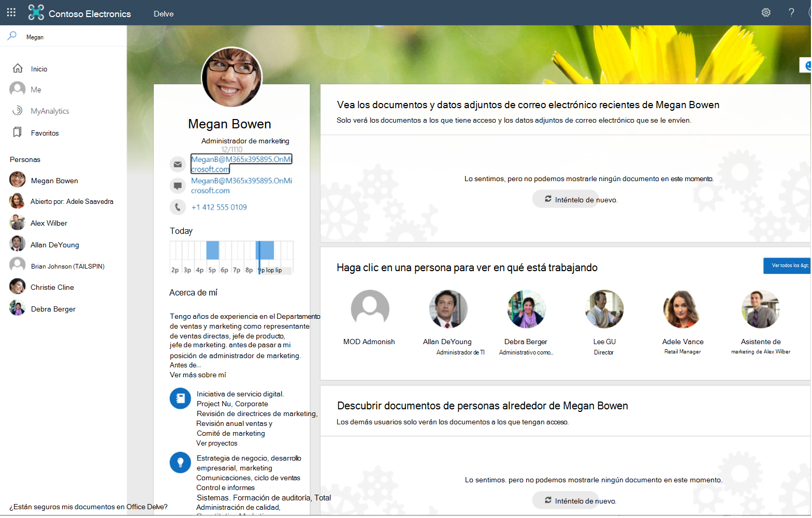Call the phone number +1 412 555 0109
The width and height of the screenshot is (812, 518).
coord(219,207)
